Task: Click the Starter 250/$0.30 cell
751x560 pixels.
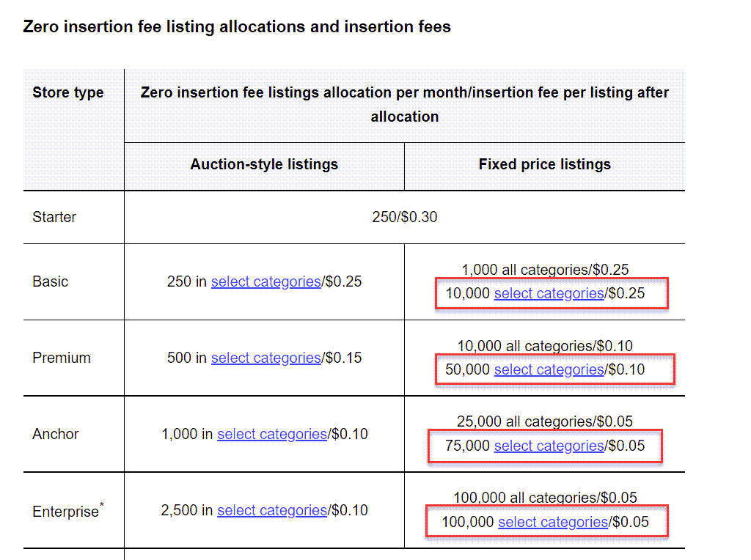Action: coord(405,217)
